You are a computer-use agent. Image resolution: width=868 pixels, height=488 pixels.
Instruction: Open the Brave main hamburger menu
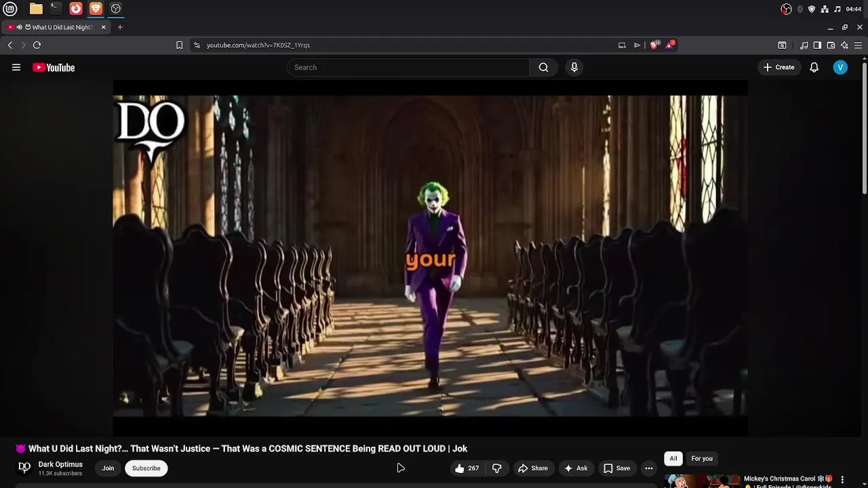[x=858, y=45]
